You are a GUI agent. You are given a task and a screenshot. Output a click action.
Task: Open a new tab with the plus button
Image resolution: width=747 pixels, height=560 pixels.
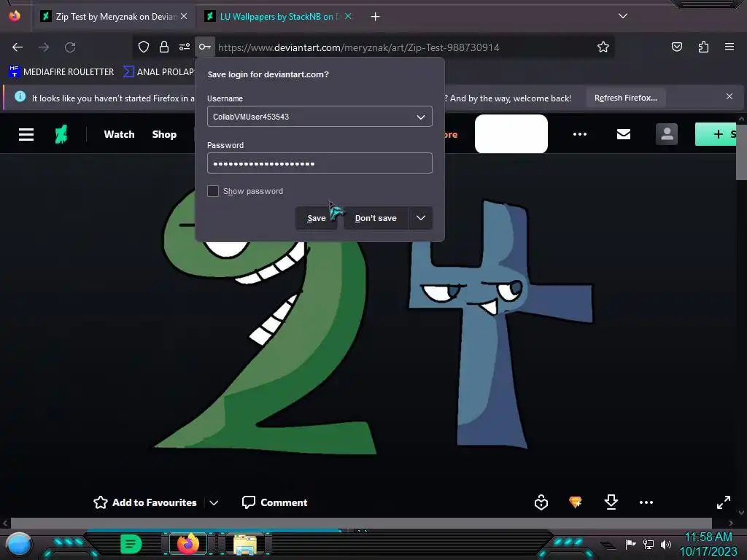tap(376, 17)
